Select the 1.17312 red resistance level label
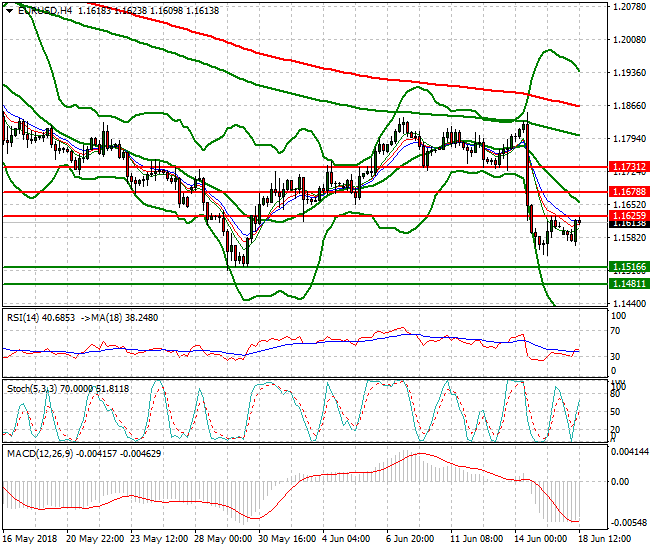Image resolution: width=650 pixels, height=550 pixels. point(629,167)
